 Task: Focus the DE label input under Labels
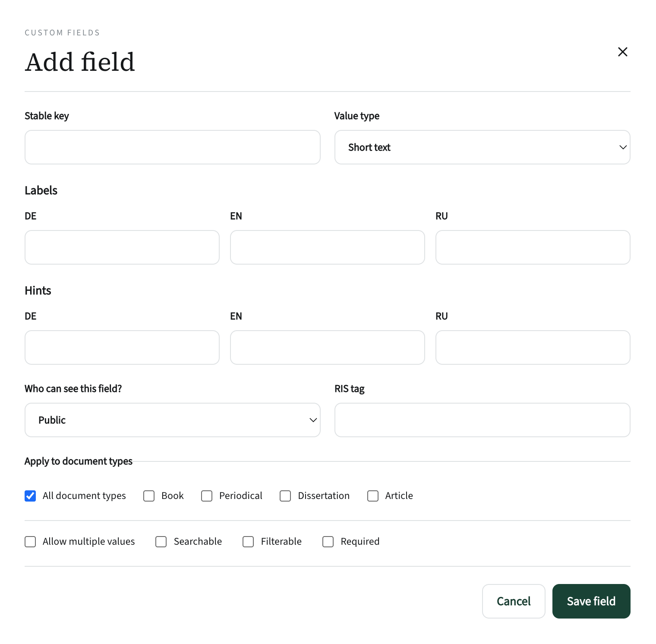pyautogui.click(x=122, y=247)
